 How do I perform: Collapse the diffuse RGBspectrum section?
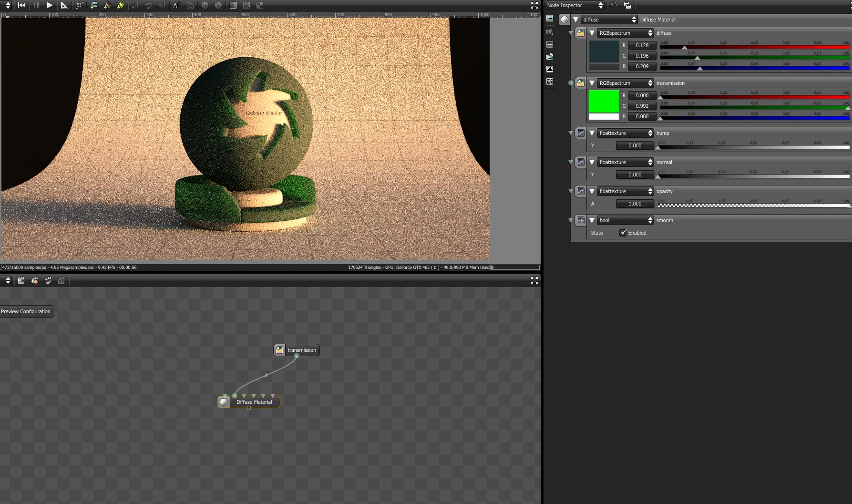point(592,33)
